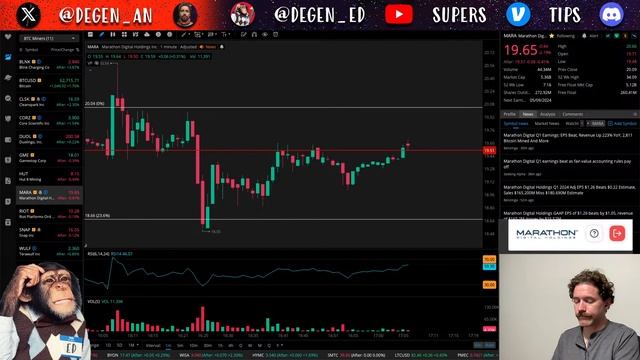Image resolution: width=640 pixels, height=360 pixels.
Task: Switch to the News tab
Action: click(528, 114)
